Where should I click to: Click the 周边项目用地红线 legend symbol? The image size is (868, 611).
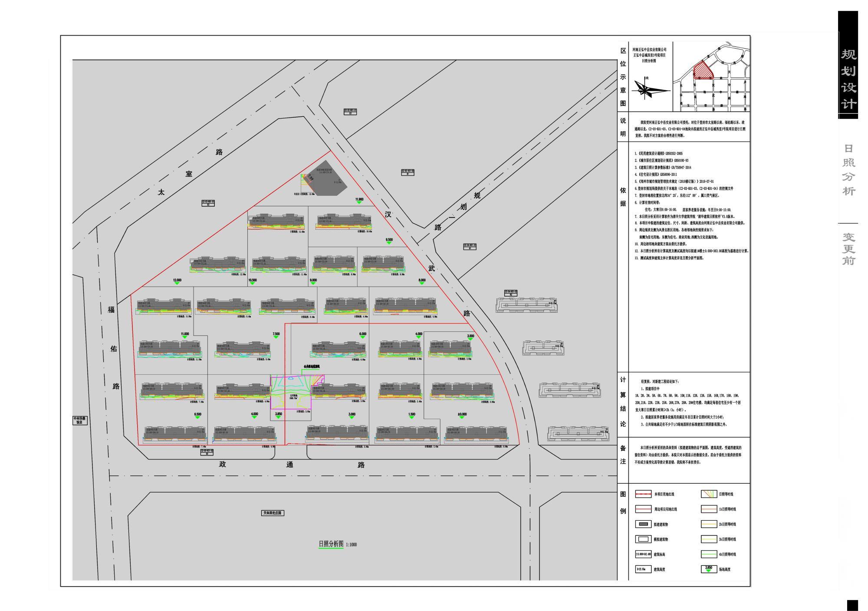point(643,509)
